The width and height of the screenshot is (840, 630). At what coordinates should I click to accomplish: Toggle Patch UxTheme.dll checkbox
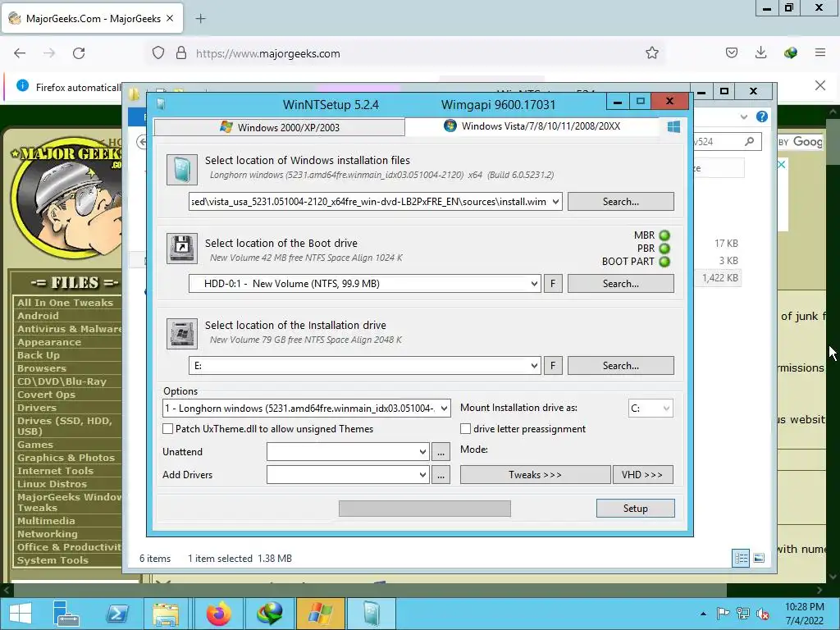[x=167, y=428]
